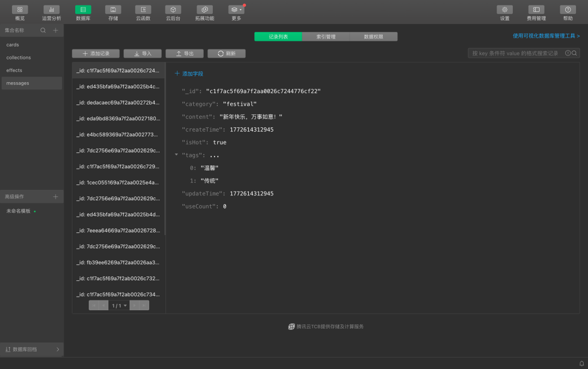588x369 pixels.
Task: Click the search collections magnifier icon
Action: (x=44, y=30)
